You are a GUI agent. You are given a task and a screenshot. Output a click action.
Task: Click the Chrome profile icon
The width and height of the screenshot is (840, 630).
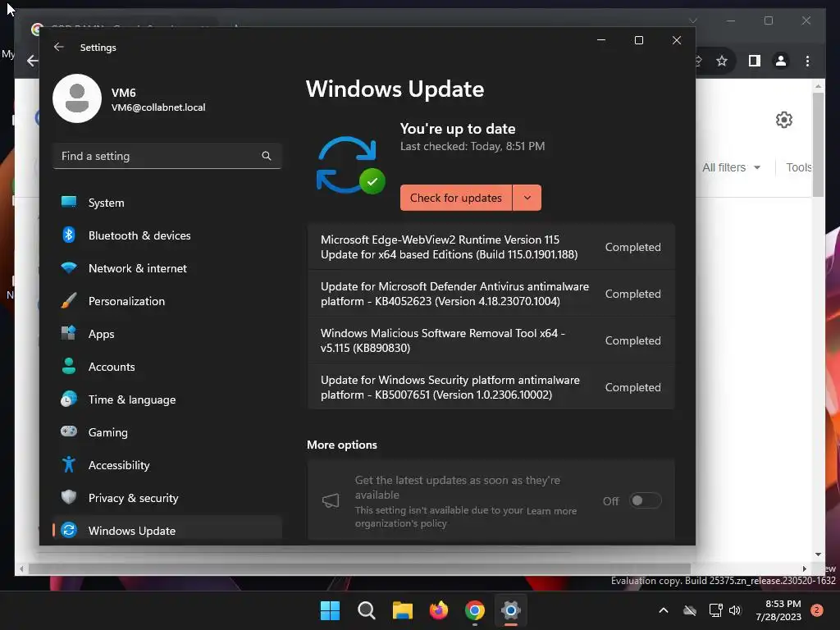(781, 61)
